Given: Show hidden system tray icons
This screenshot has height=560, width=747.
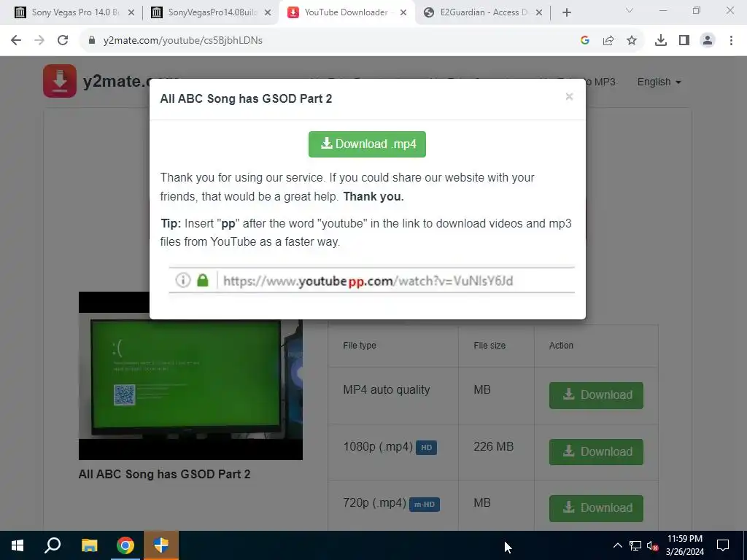Looking at the screenshot, I should coord(617,545).
